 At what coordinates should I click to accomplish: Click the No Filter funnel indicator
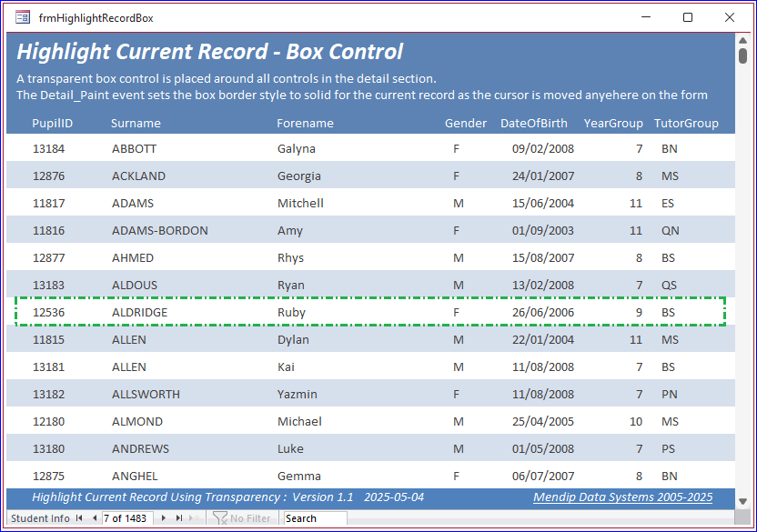[x=241, y=518]
